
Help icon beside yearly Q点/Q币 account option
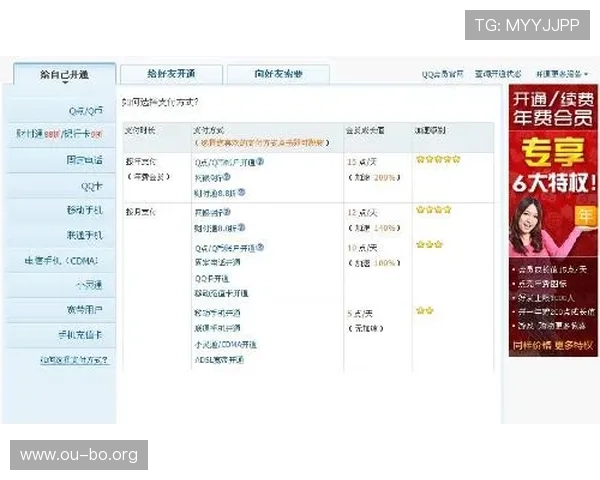(260, 162)
